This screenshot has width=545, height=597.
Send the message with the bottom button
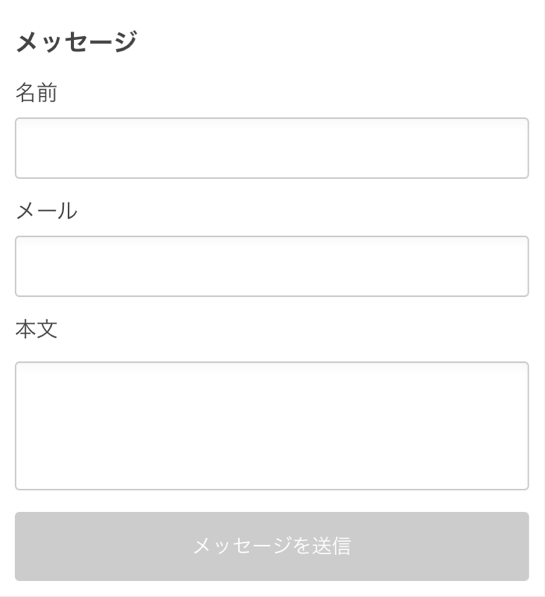coord(272,546)
